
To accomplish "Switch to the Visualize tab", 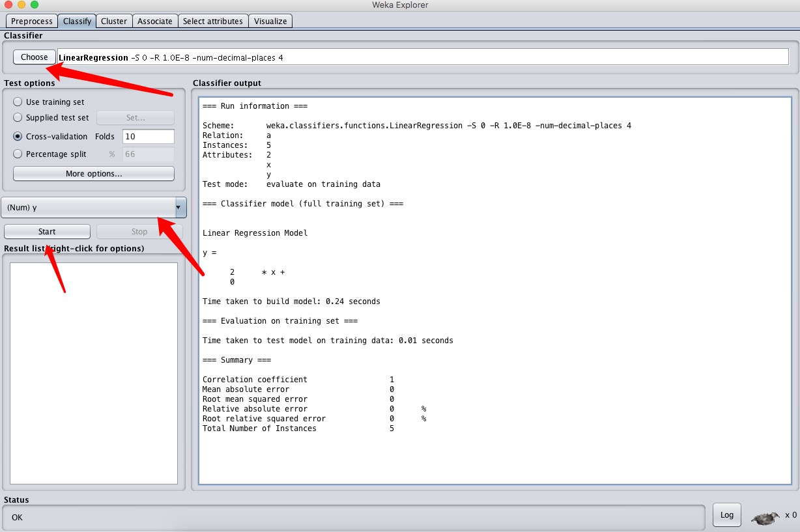I will 270,21.
